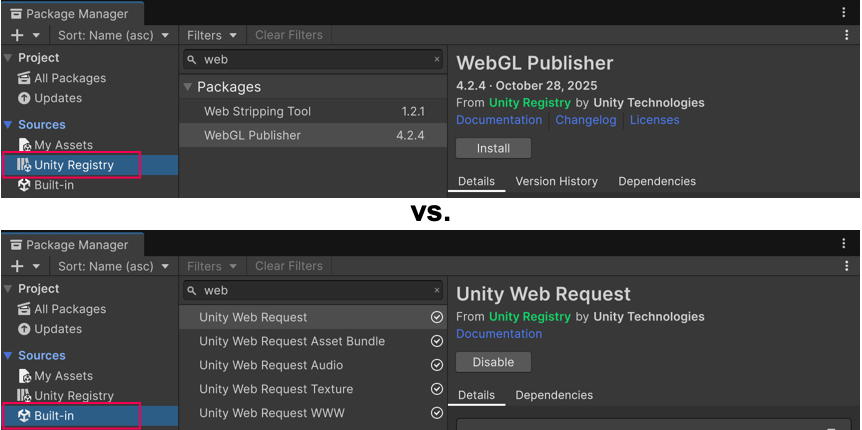Click the plus add-package icon in bottom window
Screen dimensions: 862x430
coord(18,266)
